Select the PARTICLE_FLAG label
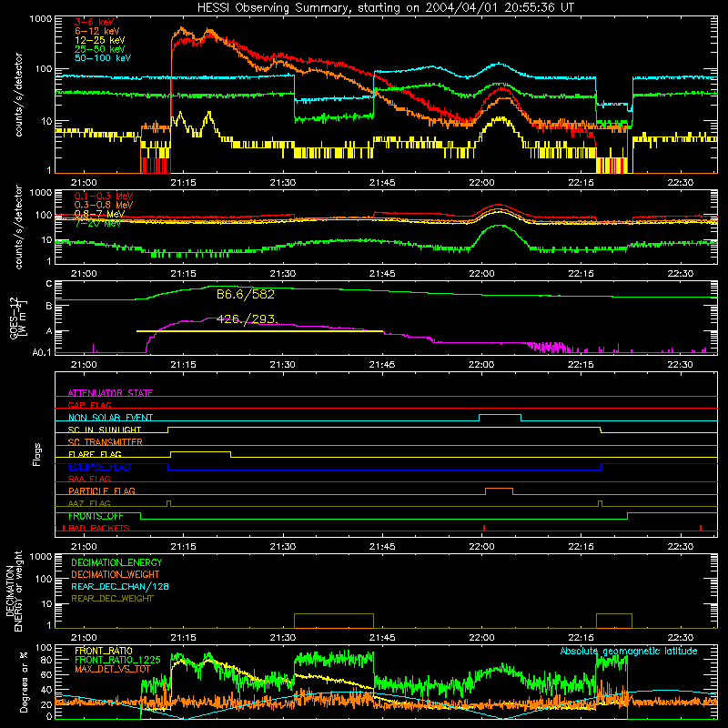Image resolution: width=728 pixels, height=728 pixels. tap(102, 490)
